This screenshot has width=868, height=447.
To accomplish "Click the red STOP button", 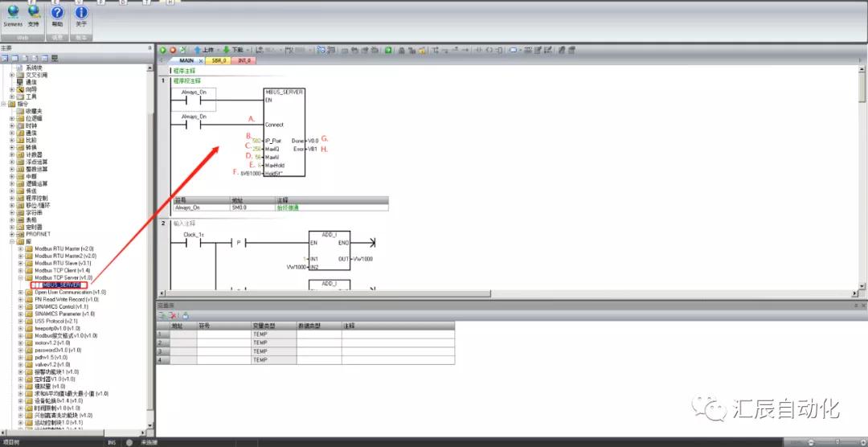I will 173,50.
